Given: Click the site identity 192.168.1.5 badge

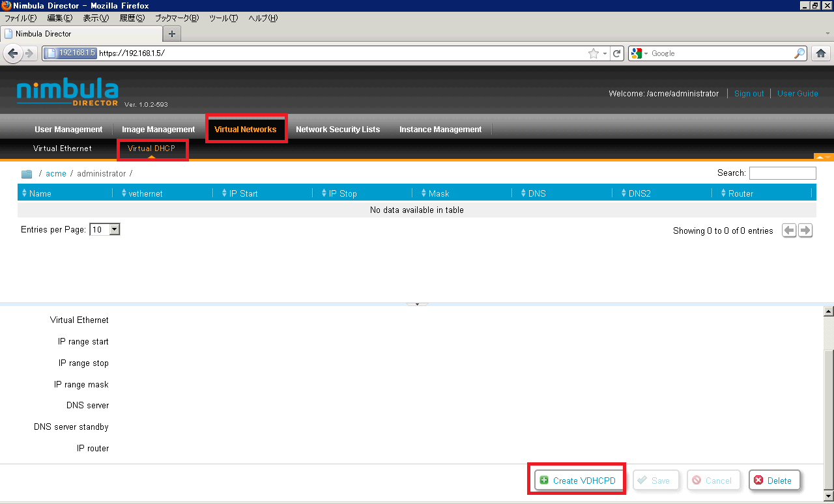Looking at the screenshot, I should click(x=71, y=53).
